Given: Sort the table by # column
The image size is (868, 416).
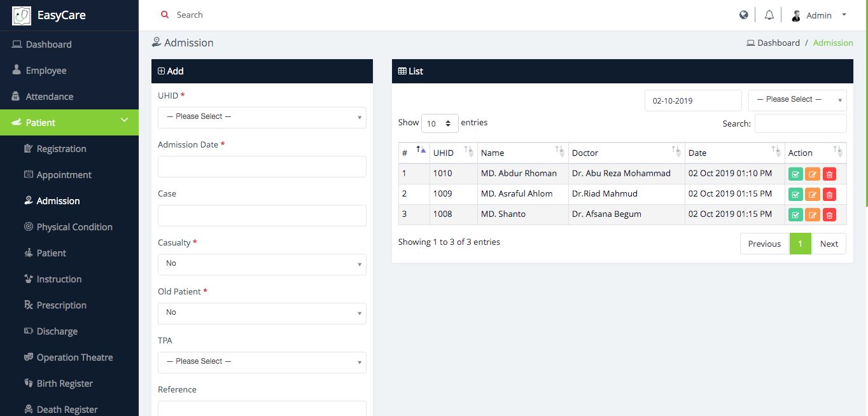Looking at the screenshot, I should click(x=414, y=153).
